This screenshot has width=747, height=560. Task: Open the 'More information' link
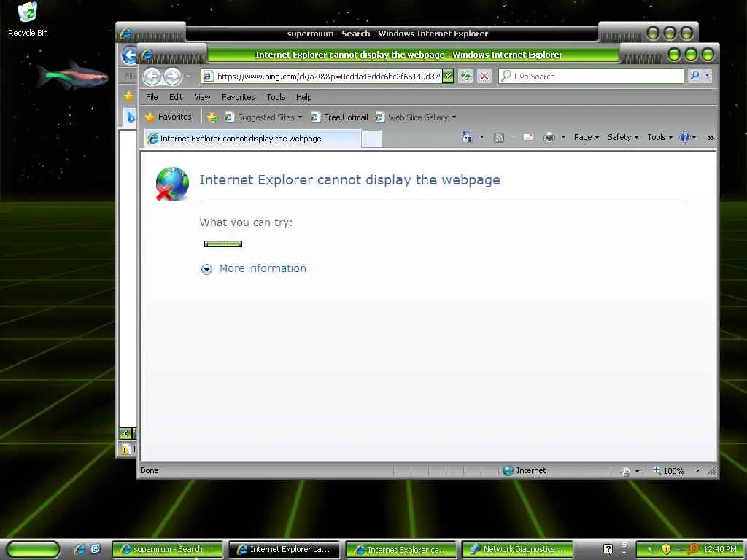pyautogui.click(x=263, y=268)
